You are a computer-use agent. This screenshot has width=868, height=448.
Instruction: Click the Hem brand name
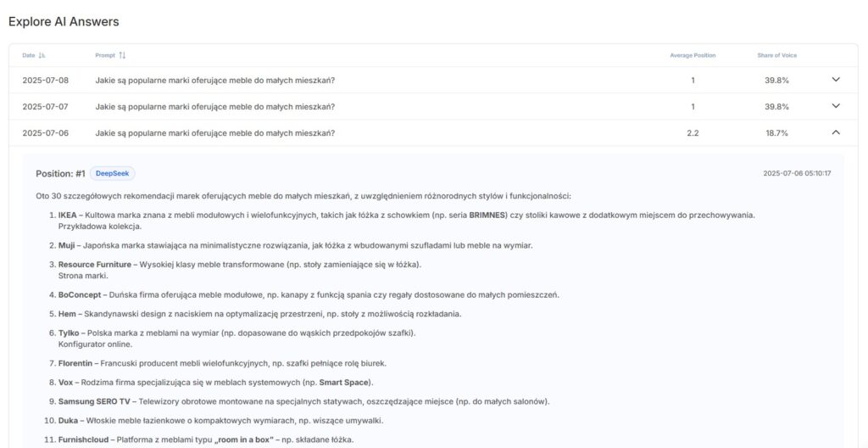pos(67,314)
